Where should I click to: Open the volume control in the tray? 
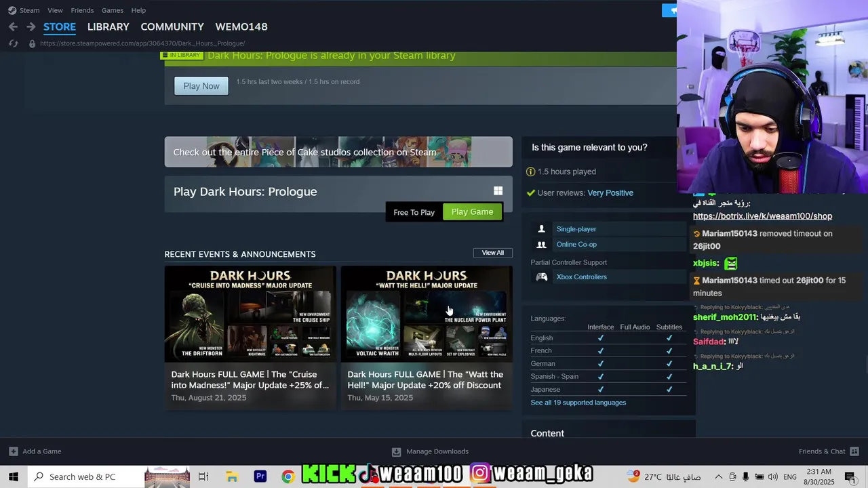coord(773,477)
